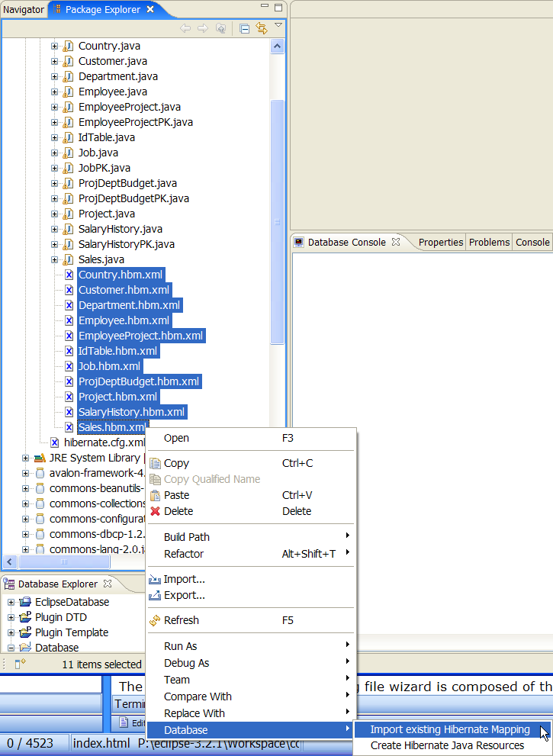Click the Employee.hbm.xml file icon
The image size is (553, 756).
point(69,320)
